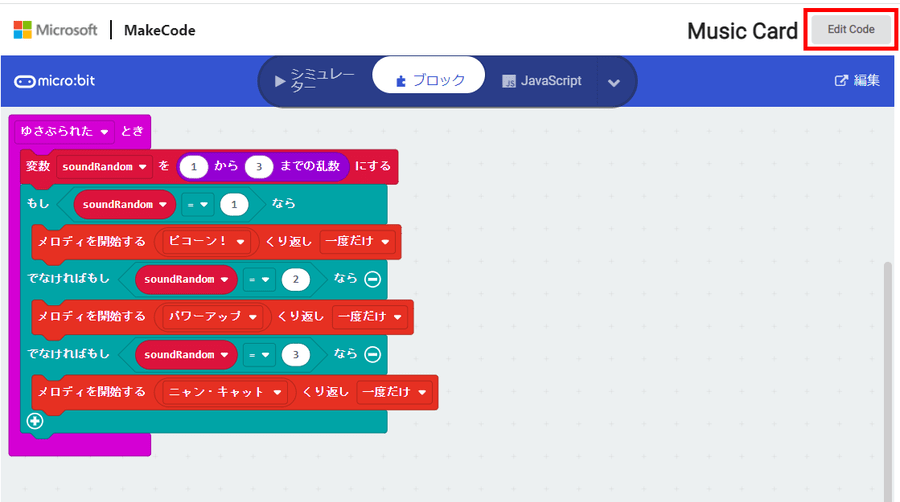Remove the = 3 else-if branch with minus
900x502 pixels.
(373, 355)
